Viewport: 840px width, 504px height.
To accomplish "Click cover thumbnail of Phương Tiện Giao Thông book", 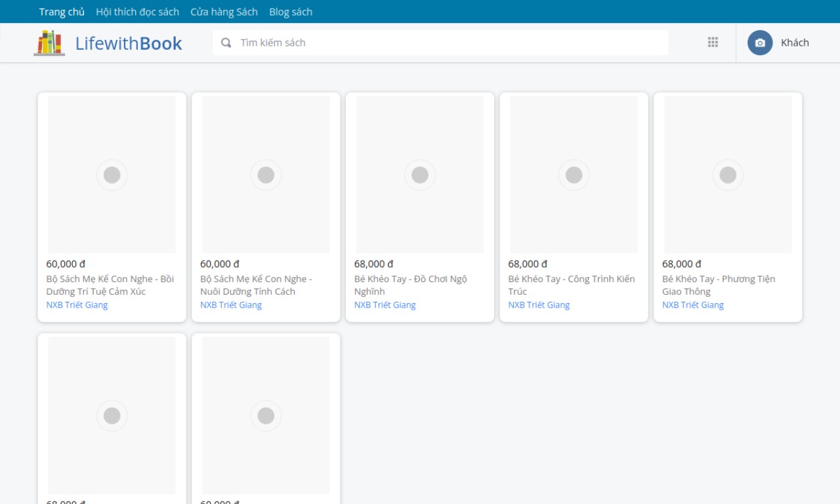I will (x=728, y=175).
